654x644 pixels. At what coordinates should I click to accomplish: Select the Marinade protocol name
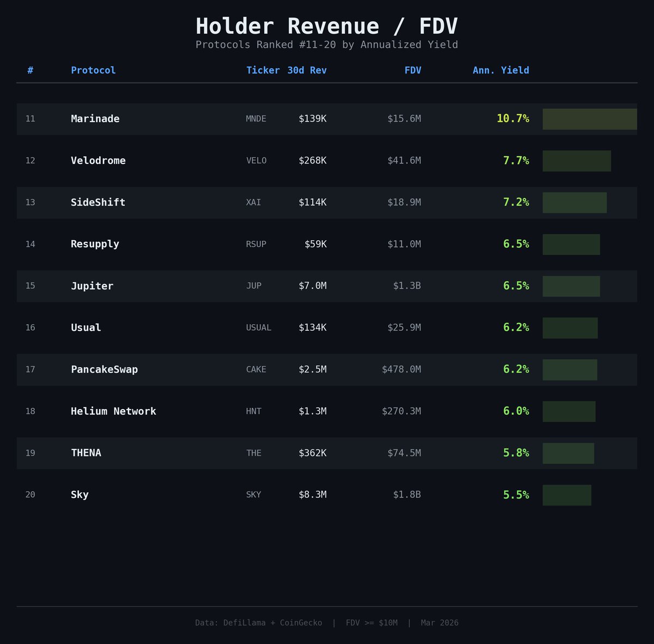coord(95,119)
